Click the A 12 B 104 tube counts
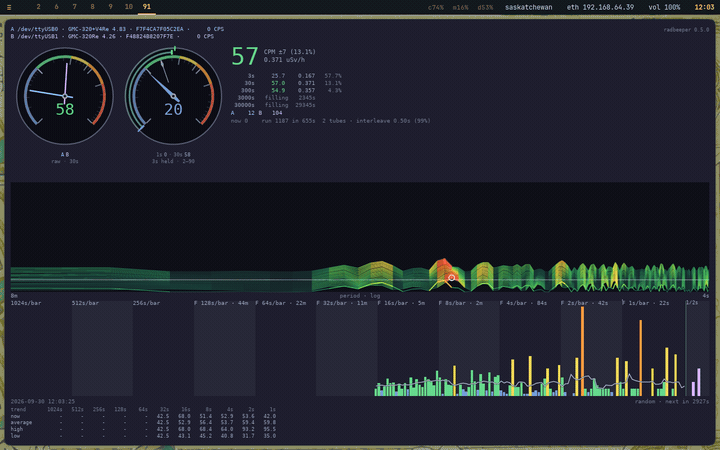This screenshot has height=450, width=720. click(256, 113)
